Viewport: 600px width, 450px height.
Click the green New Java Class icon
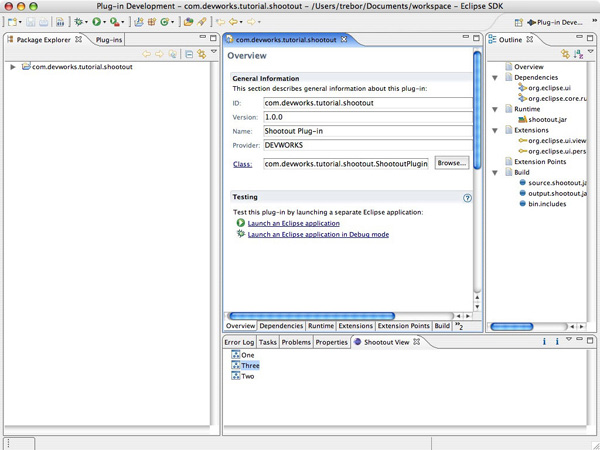tap(165, 22)
